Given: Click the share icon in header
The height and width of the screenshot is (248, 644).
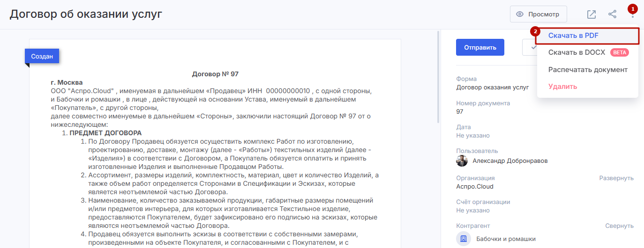Looking at the screenshot, I should coord(612,15).
